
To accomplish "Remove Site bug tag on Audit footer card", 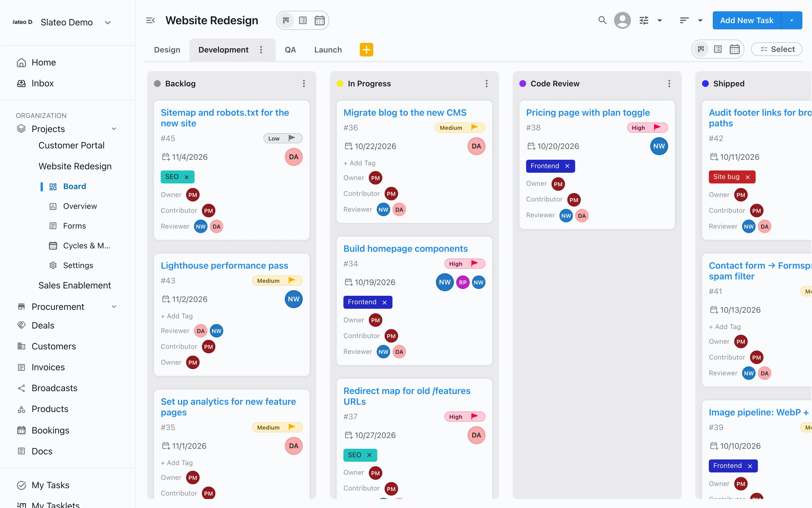I will tap(748, 177).
